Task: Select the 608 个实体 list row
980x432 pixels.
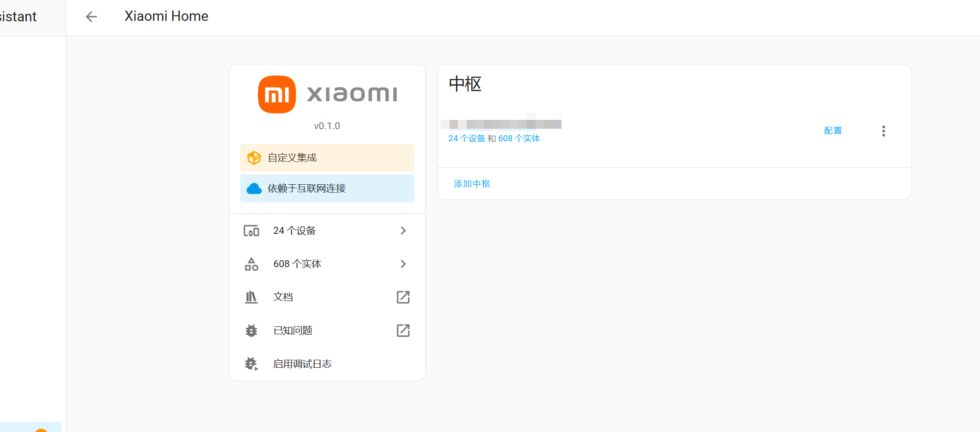Action: click(x=327, y=264)
